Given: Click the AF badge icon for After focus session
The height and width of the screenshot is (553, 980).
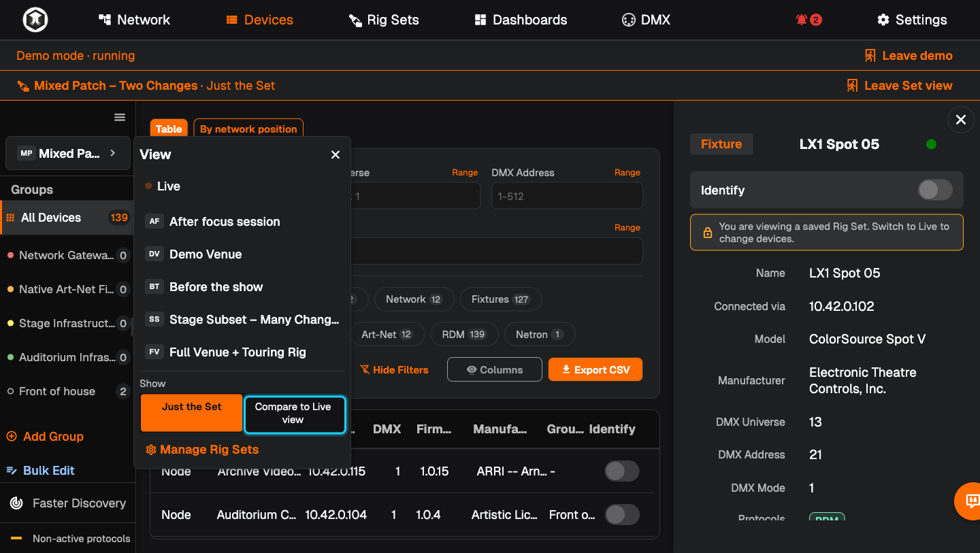Looking at the screenshot, I should (x=154, y=222).
